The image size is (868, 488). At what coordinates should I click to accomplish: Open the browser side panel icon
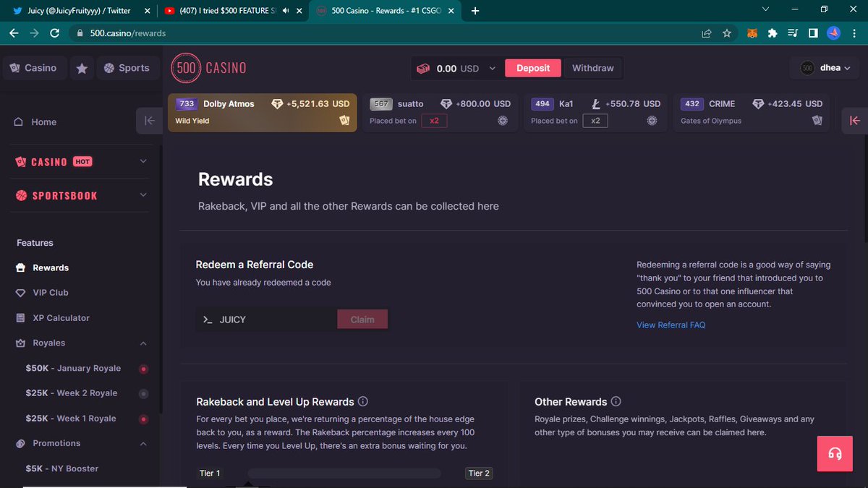click(813, 33)
